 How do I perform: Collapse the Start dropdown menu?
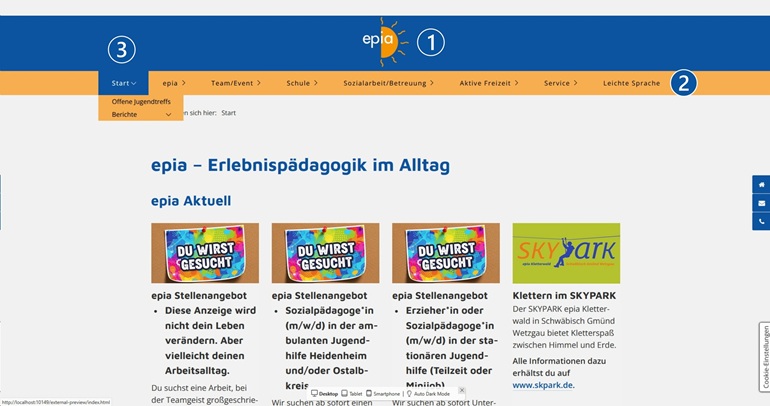pyautogui.click(x=124, y=83)
